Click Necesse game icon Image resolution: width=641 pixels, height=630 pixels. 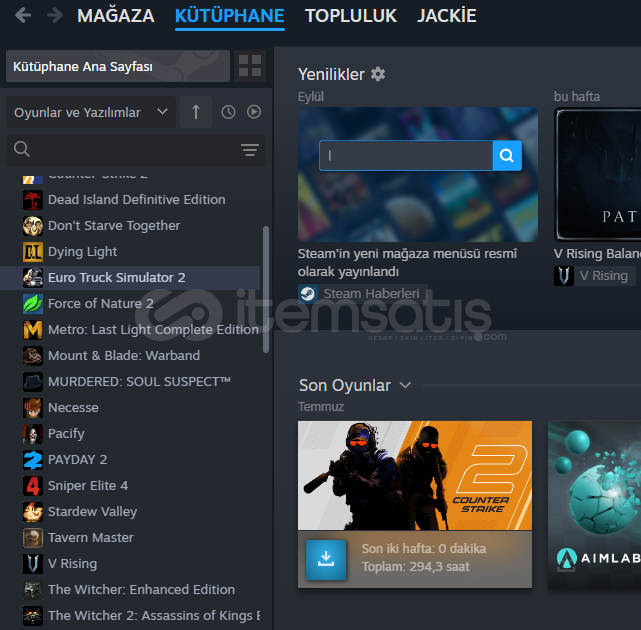coord(33,408)
